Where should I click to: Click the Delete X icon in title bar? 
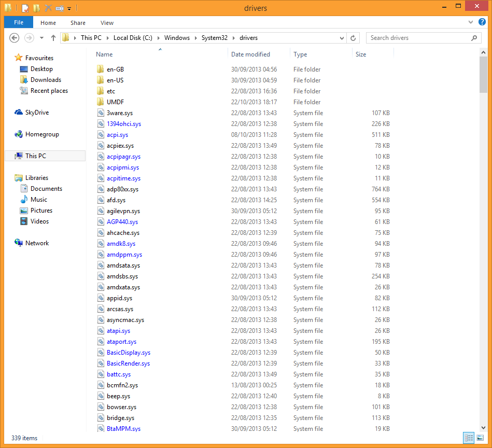[x=48, y=8]
